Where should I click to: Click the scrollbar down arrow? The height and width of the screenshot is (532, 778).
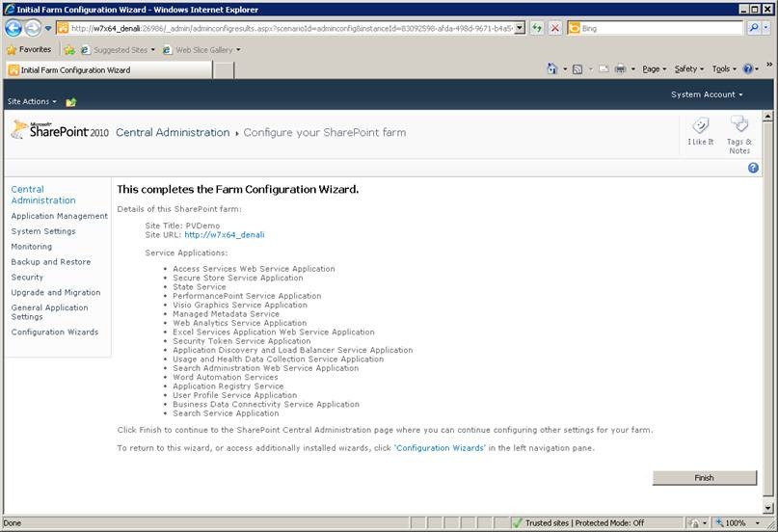(x=767, y=508)
